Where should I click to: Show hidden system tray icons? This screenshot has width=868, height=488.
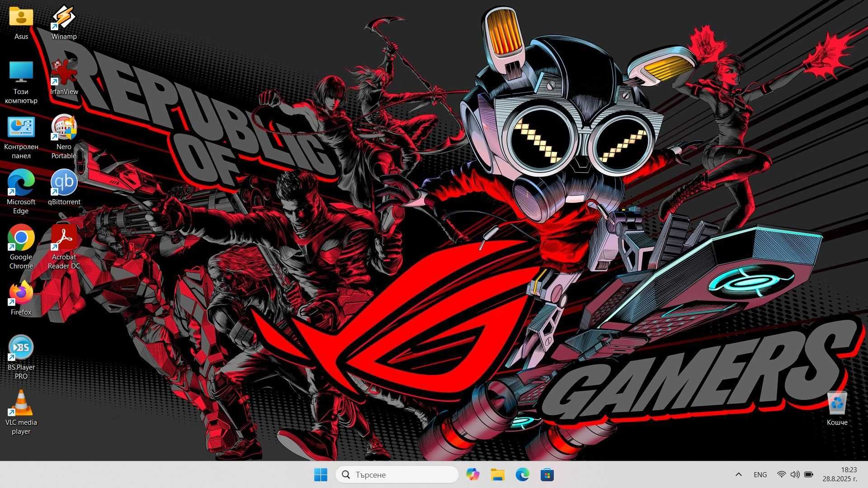click(738, 474)
